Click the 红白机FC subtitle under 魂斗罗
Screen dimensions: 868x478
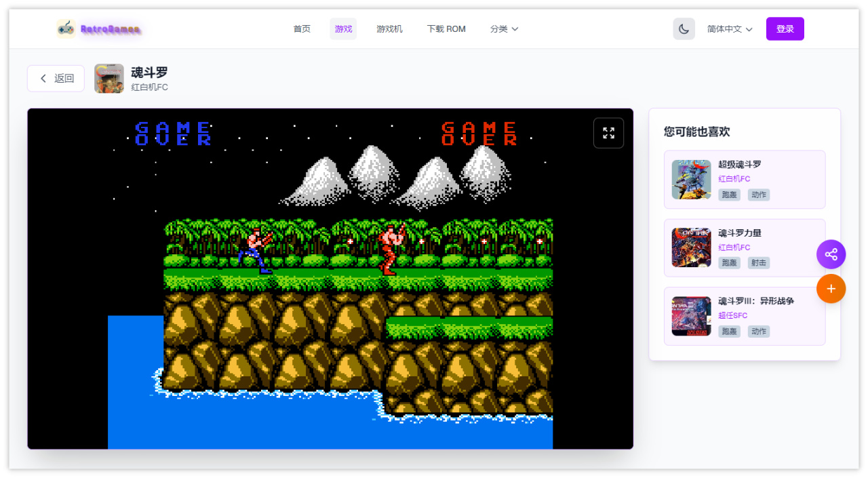pyautogui.click(x=149, y=87)
